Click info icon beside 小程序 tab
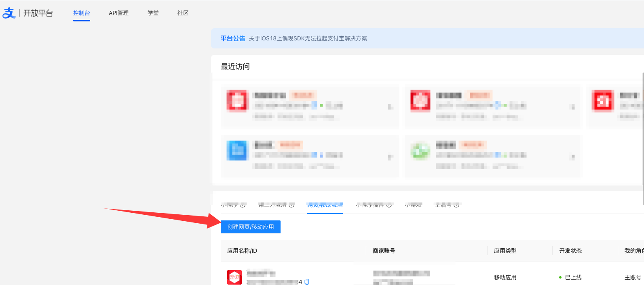Image resolution: width=644 pixels, height=285 pixels. point(243,205)
